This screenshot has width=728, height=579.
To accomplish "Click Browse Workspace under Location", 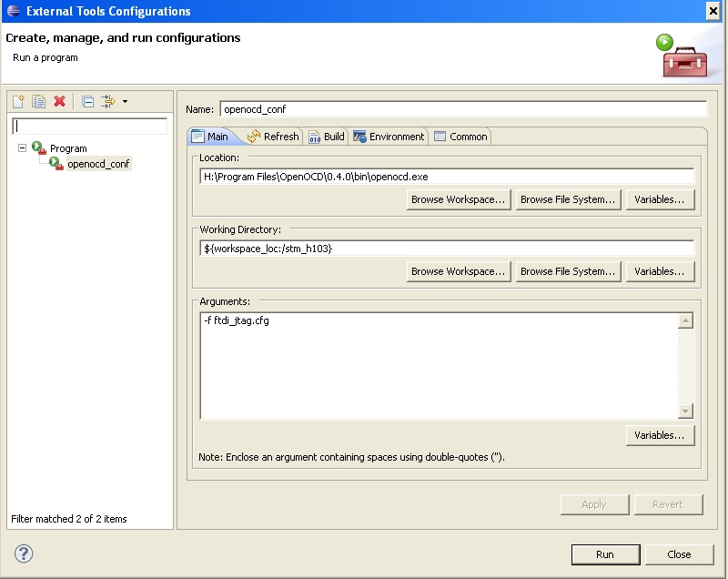I will [x=459, y=199].
